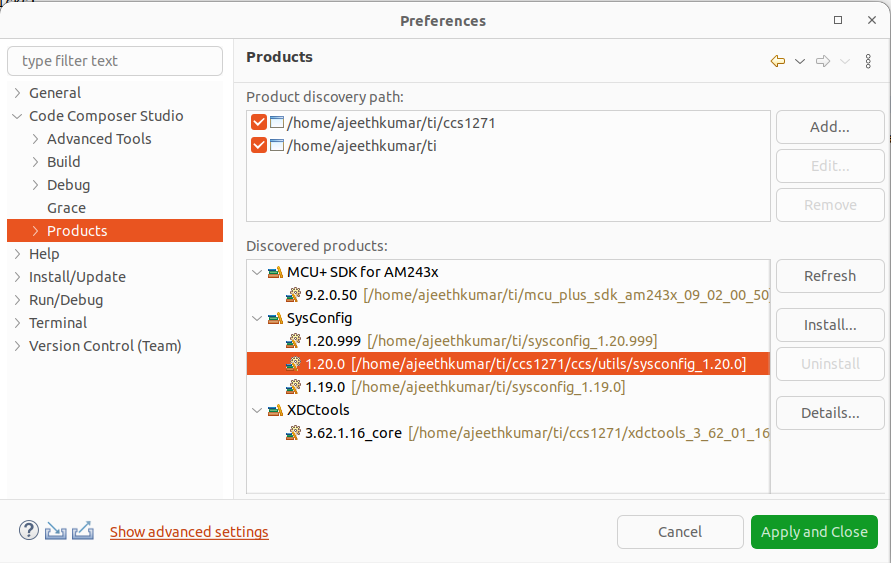The width and height of the screenshot is (891, 563).
Task: Open the Show advanced settings link
Action: 189,532
